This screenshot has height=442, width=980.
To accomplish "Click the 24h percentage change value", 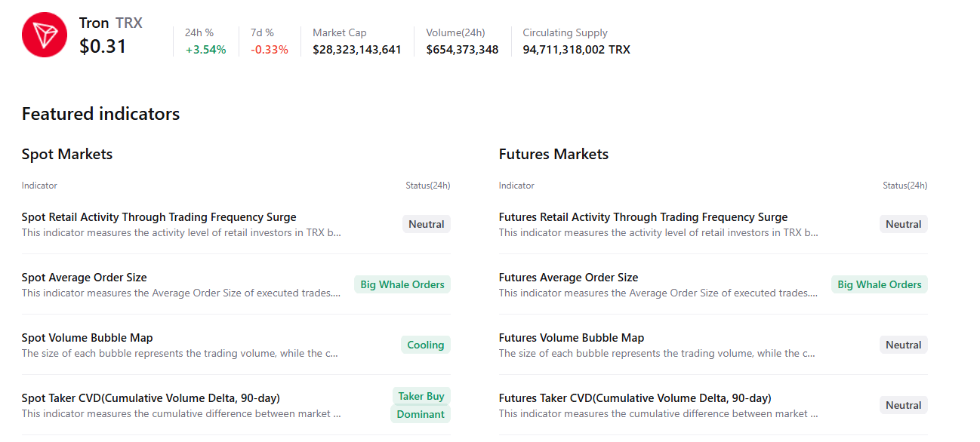I will pos(205,50).
